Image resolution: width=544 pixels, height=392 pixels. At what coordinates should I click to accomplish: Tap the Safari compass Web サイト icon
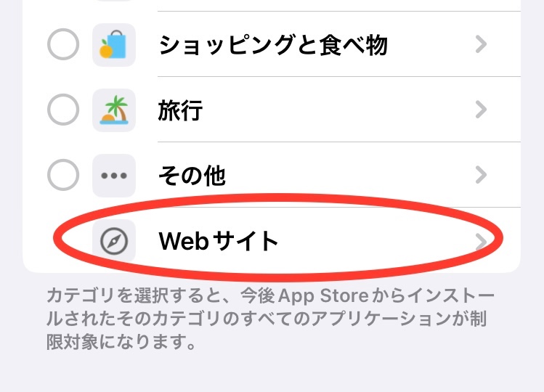[x=114, y=241]
